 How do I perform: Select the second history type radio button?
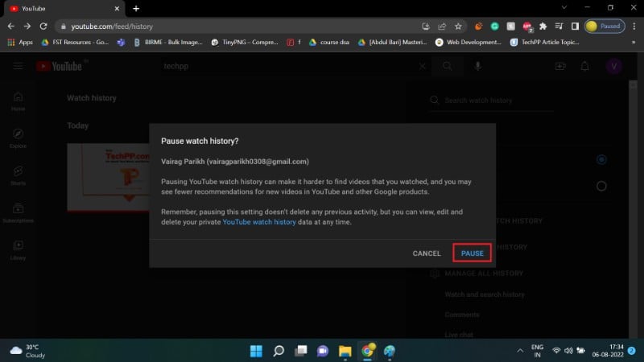pos(601,187)
